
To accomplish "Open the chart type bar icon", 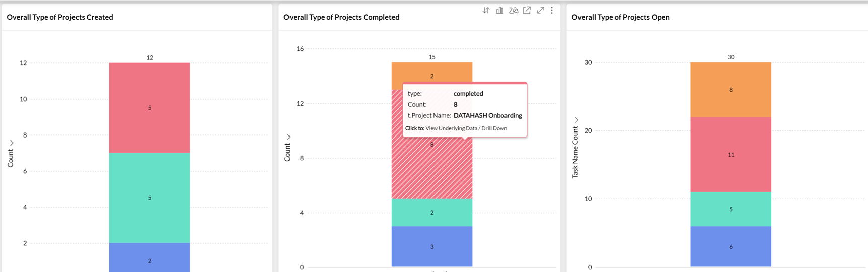I will 499,10.
